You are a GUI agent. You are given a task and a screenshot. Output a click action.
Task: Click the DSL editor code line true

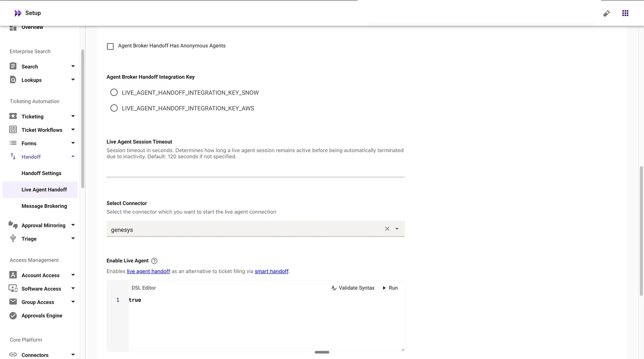coord(135,300)
